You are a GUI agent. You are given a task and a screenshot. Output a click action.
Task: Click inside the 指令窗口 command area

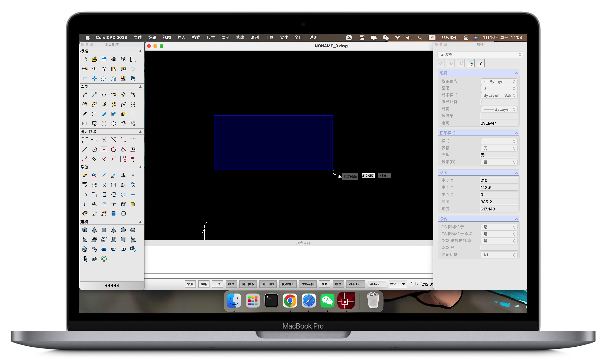(x=289, y=259)
